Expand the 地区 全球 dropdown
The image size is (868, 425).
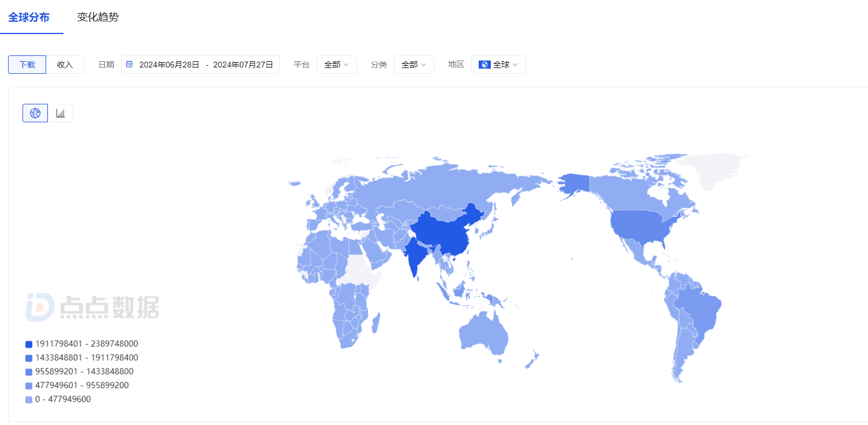(x=498, y=65)
